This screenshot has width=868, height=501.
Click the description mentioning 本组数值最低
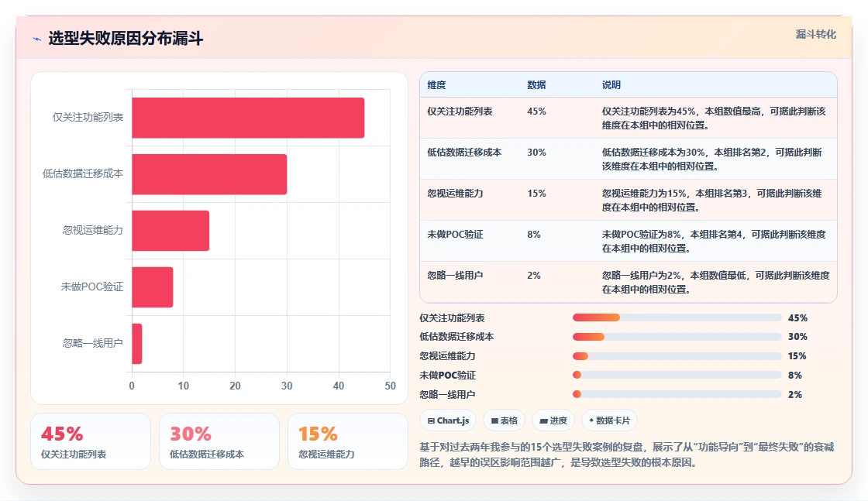click(716, 281)
